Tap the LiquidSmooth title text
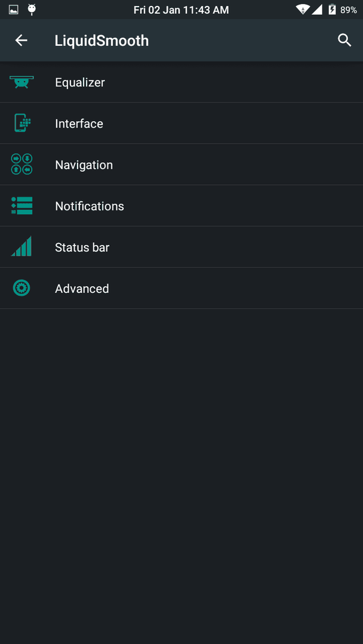The width and height of the screenshot is (363, 644). (x=101, y=41)
